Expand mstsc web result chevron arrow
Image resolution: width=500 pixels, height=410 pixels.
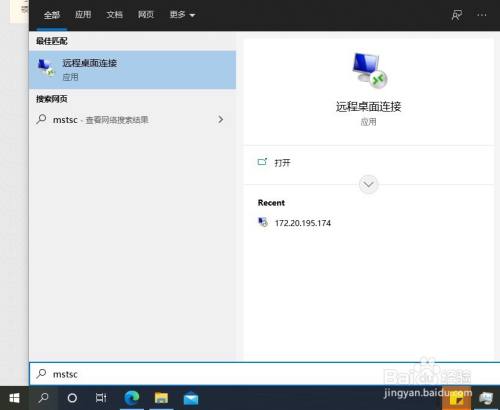221,119
